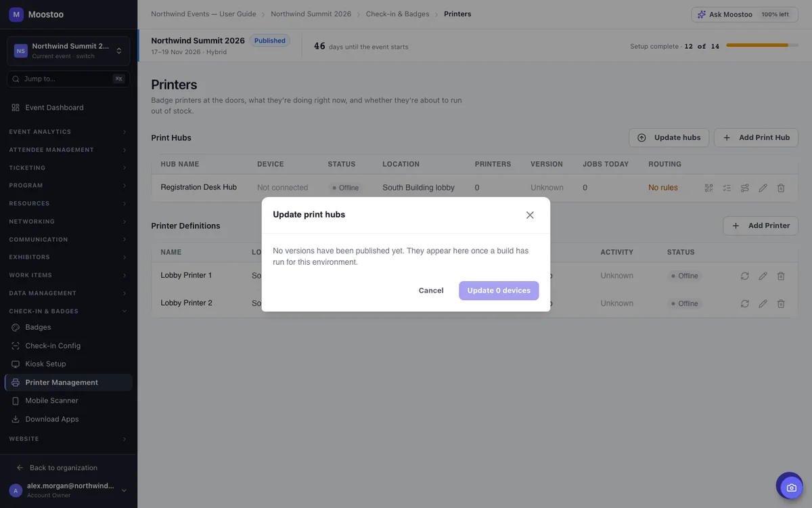The width and height of the screenshot is (812, 508).
Task: Expand the Exhibitors section
Action: (68, 257)
